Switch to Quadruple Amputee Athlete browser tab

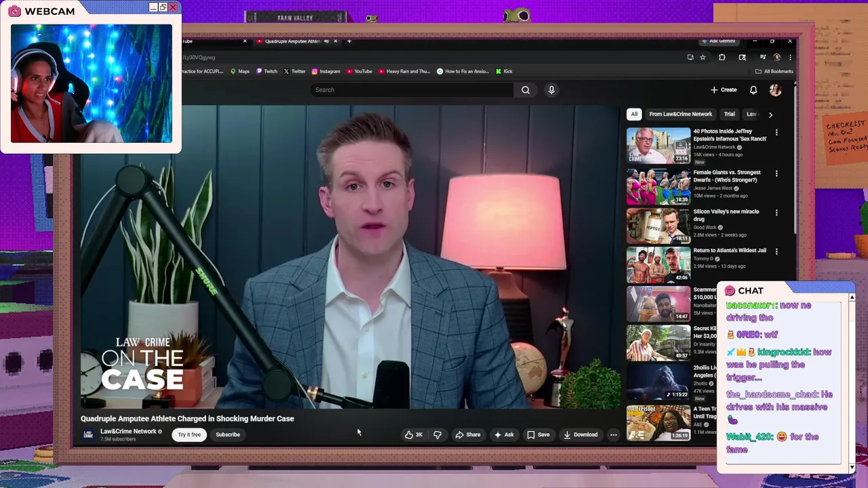pyautogui.click(x=292, y=41)
